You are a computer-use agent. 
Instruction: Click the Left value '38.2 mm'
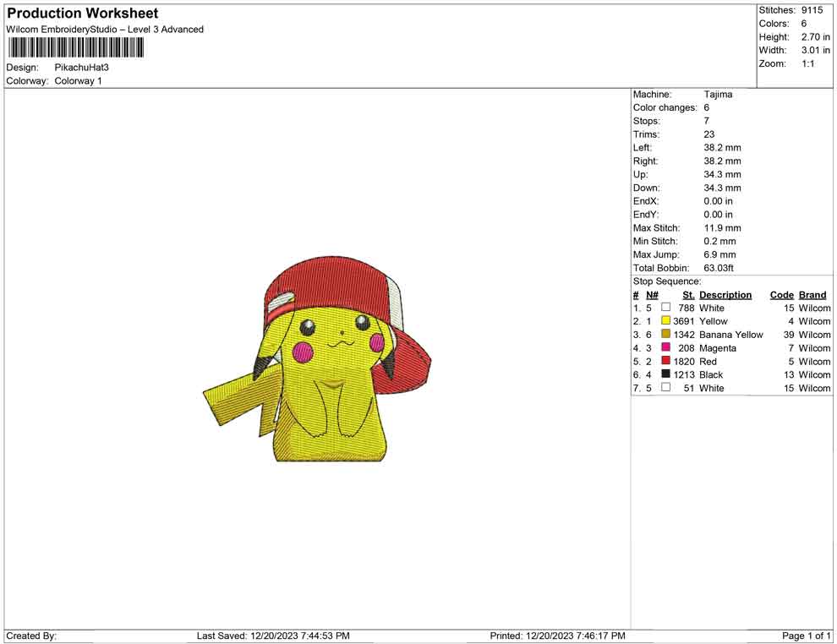(722, 148)
